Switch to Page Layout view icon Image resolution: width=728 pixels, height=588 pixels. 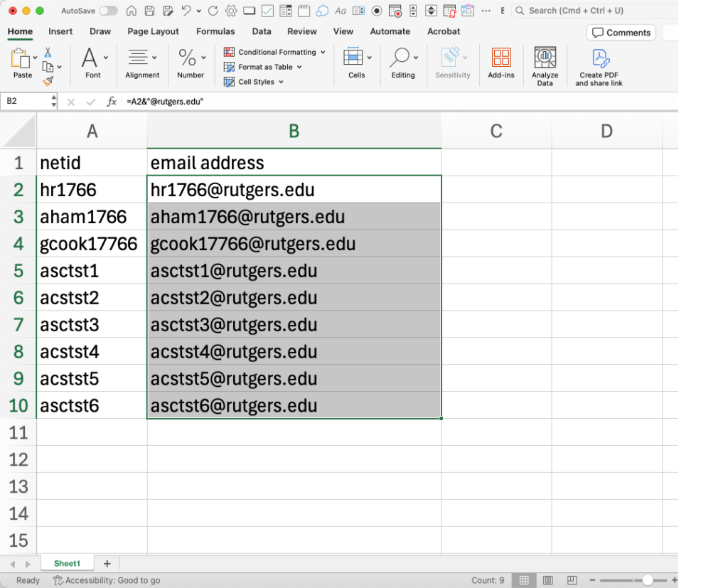[x=548, y=580]
